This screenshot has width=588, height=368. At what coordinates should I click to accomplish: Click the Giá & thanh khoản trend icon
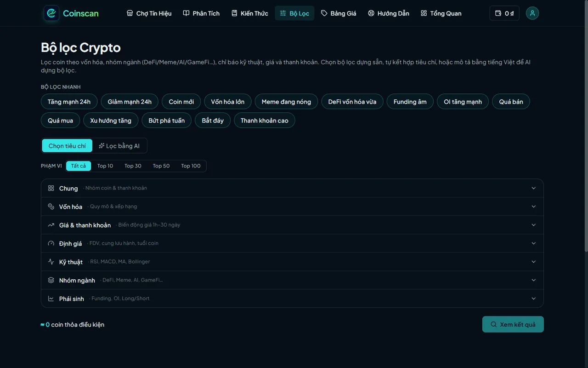point(51,225)
